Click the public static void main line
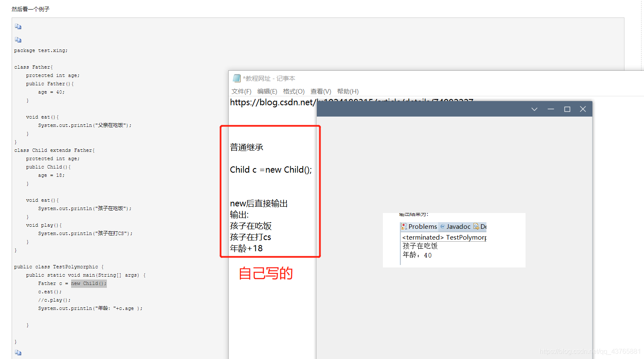Screen dimensions: 644x359 point(86,275)
